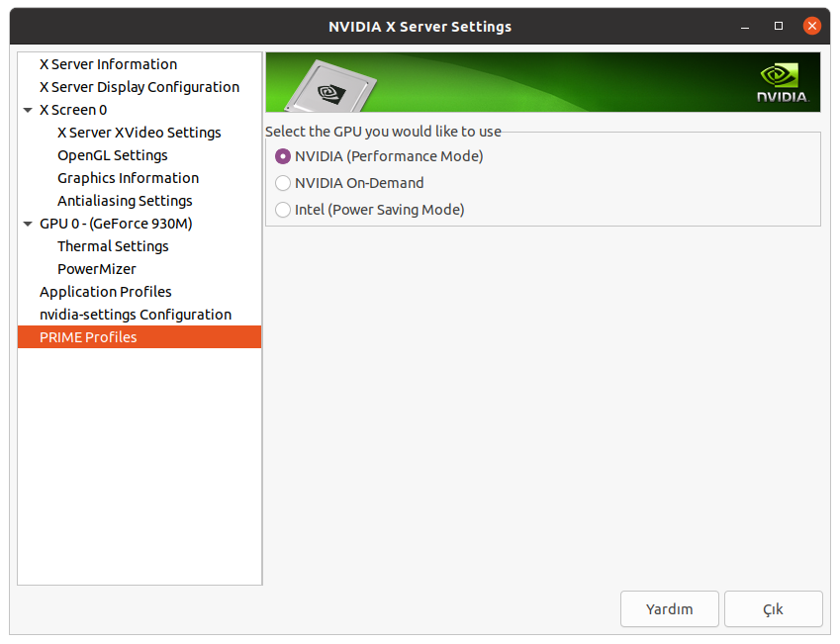Select PRIME Profiles in sidebar
The image size is (840, 644).
(x=88, y=337)
